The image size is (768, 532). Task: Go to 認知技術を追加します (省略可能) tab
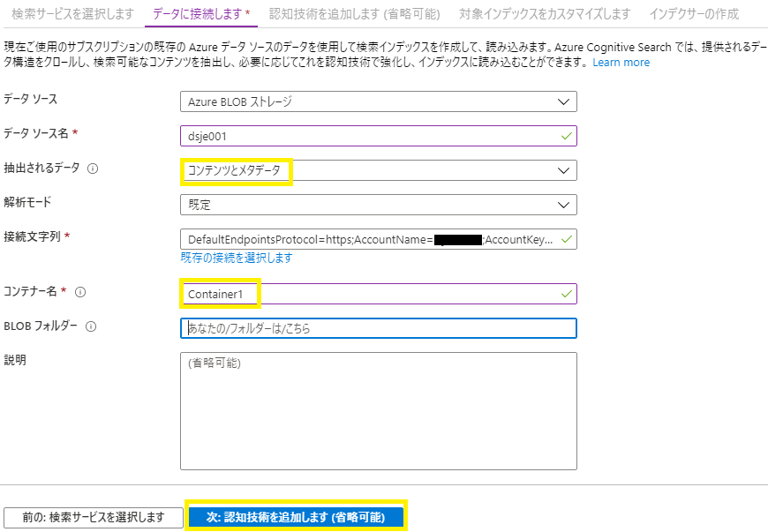click(355, 14)
